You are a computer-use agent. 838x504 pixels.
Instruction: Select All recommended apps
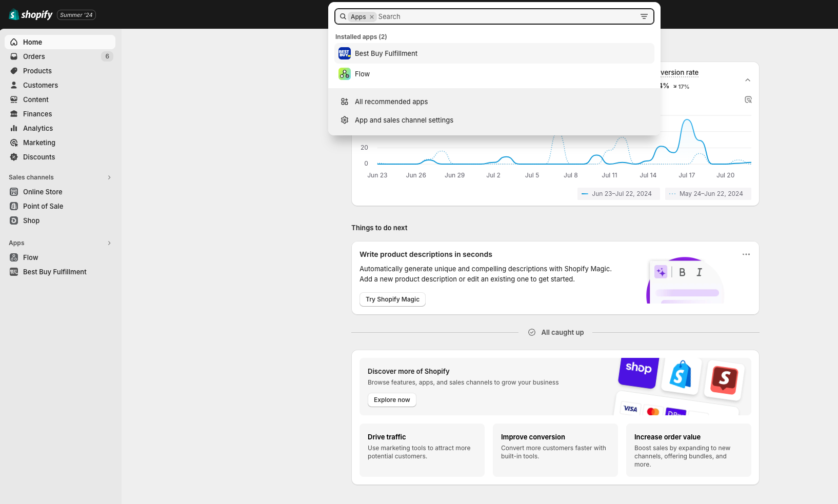pyautogui.click(x=494, y=102)
